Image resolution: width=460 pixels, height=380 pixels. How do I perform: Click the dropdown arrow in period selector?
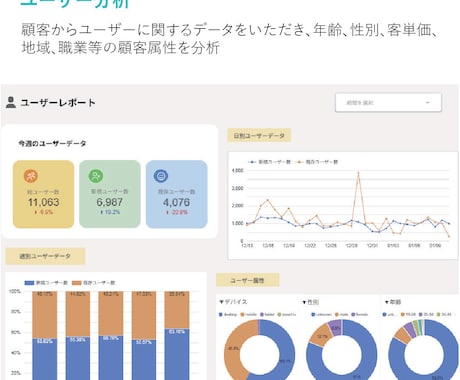tap(427, 103)
